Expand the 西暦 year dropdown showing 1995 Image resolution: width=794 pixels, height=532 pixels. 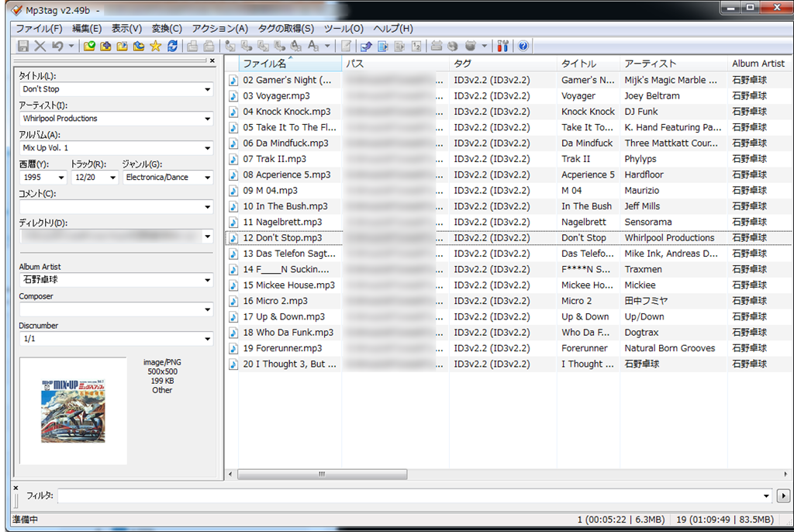pyautogui.click(x=60, y=178)
